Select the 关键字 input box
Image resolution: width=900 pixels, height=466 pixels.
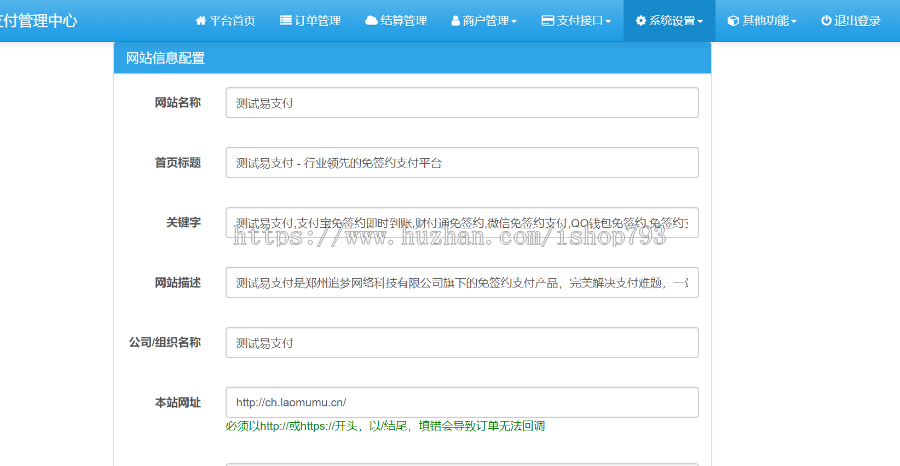(x=461, y=223)
